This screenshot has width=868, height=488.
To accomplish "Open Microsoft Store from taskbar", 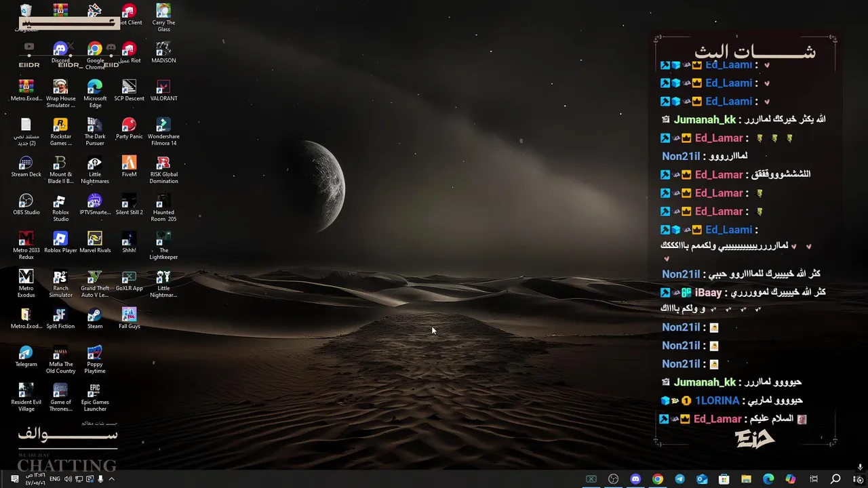I will click(x=724, y=479).
